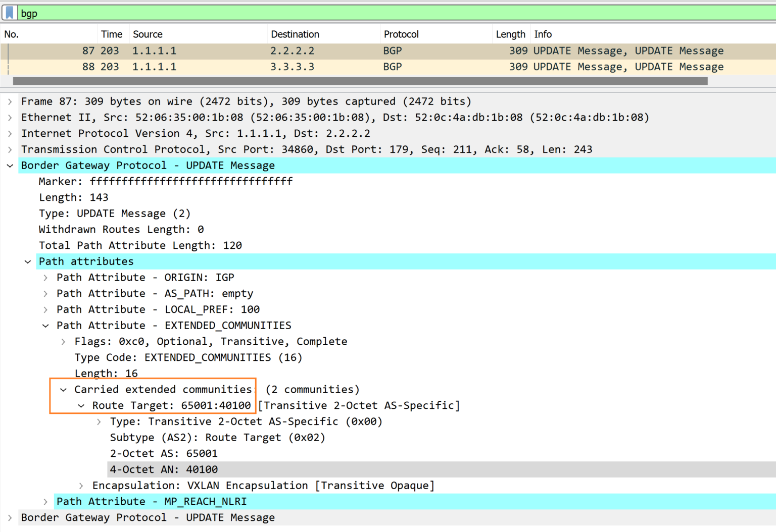Sort packets by the Protocol column
The image size is (776, 532).
401,34
